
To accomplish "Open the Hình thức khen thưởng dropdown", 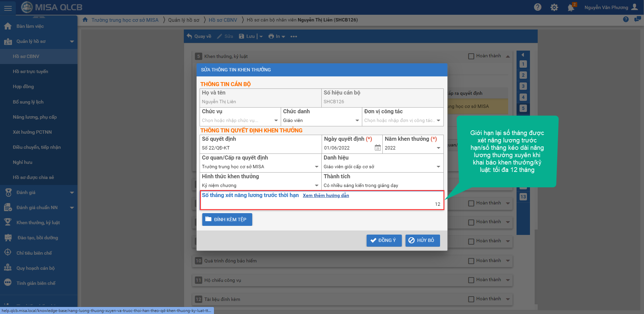I will tap(316, 185).
